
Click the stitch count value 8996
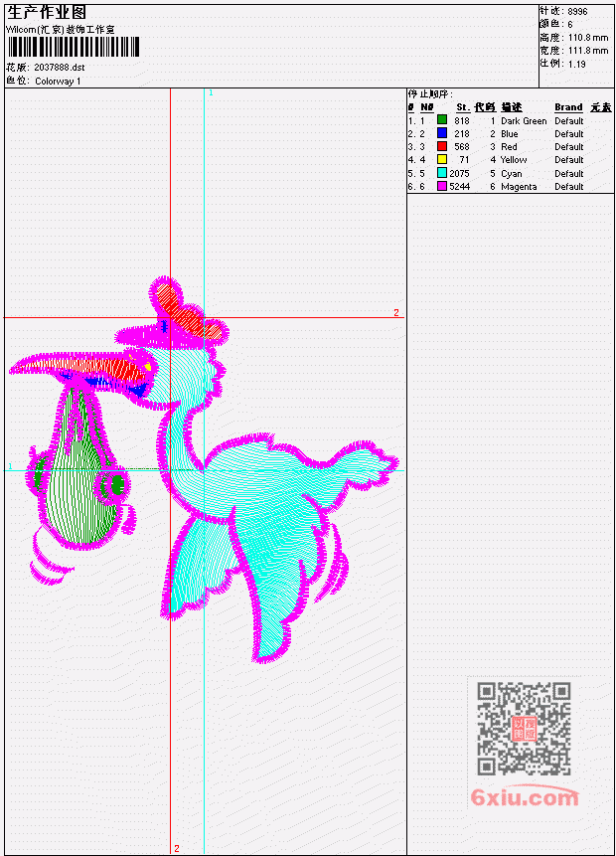tap(577, 12)
